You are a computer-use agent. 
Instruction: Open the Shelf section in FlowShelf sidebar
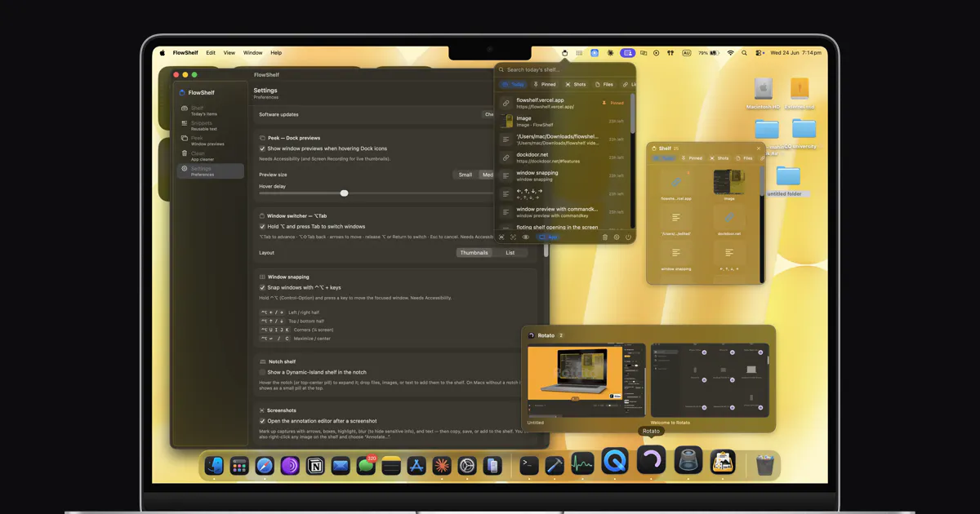coord(211,110)
